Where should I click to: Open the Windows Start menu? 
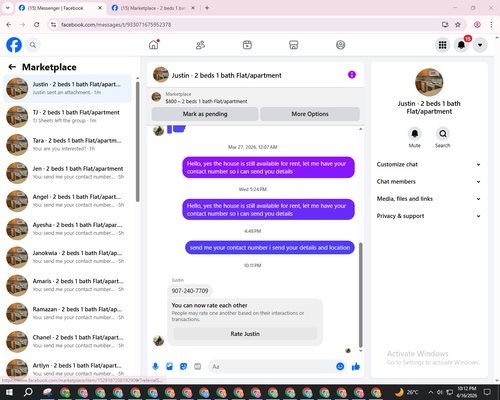9,392
